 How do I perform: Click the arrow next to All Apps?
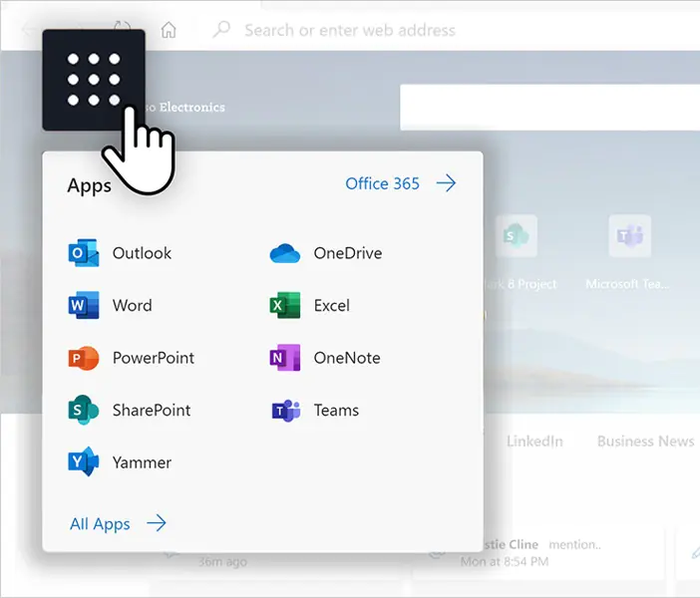(x=157, y=522)
